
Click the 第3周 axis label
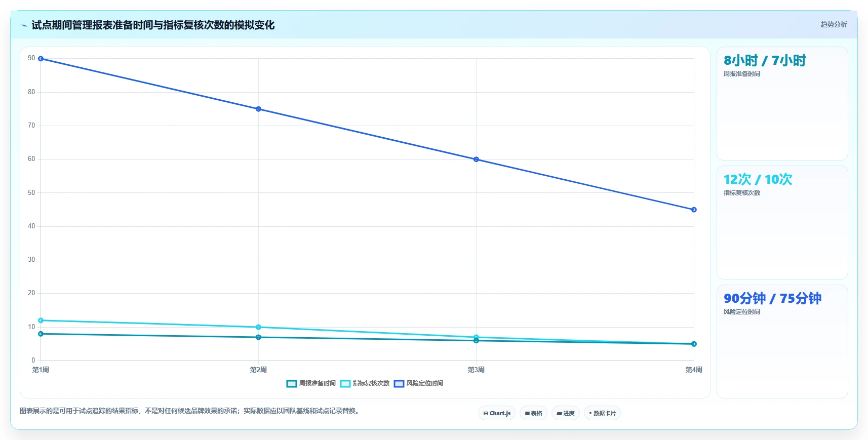tap(476, 370)
